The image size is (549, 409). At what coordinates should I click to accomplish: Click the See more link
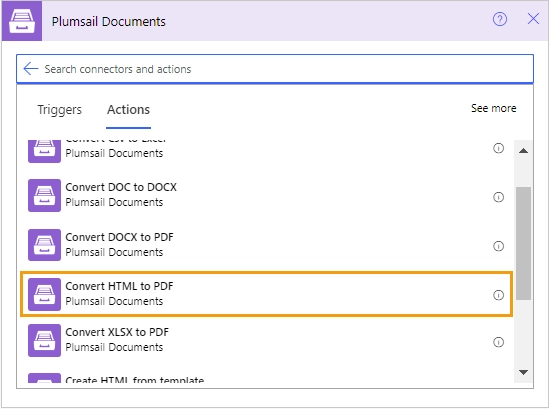point(493,108)
